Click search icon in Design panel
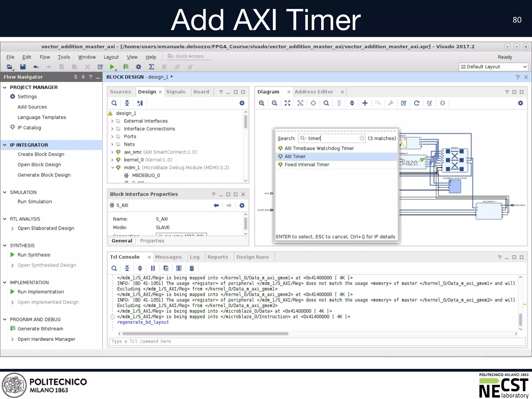This screenshot has height=399, width=532. [114, 103]
